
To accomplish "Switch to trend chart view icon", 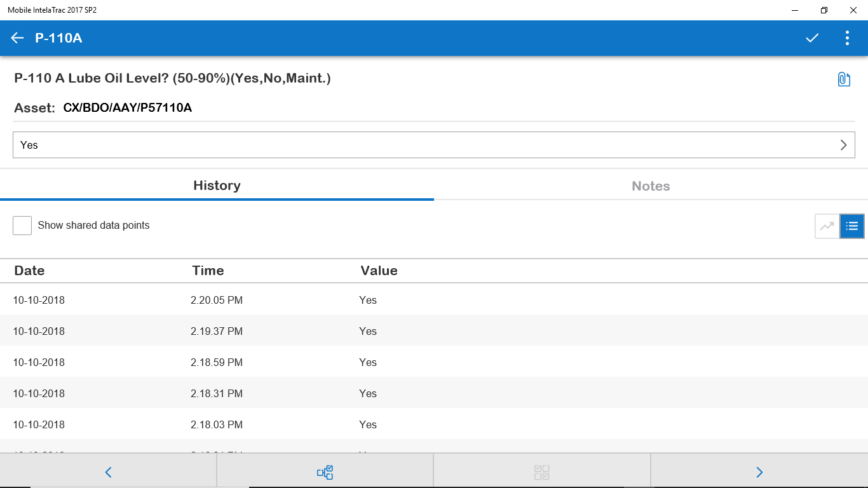I will coord(827,226).
